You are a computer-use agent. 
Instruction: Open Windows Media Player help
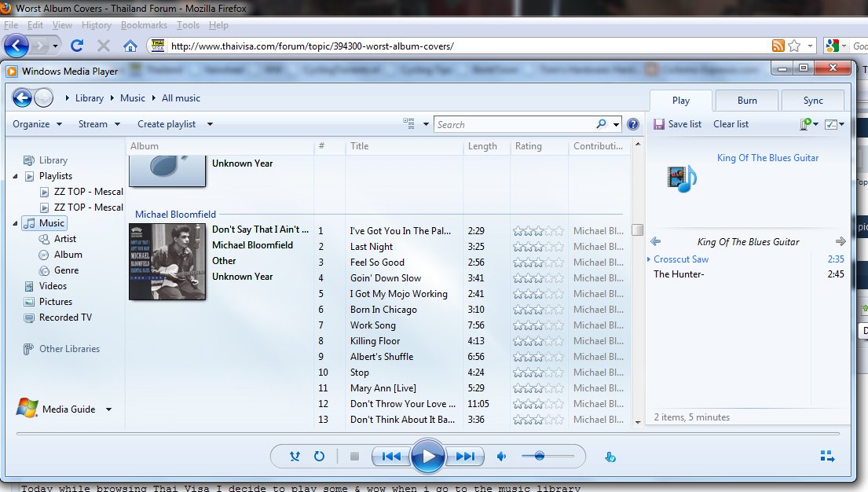[x=633, y=124]
